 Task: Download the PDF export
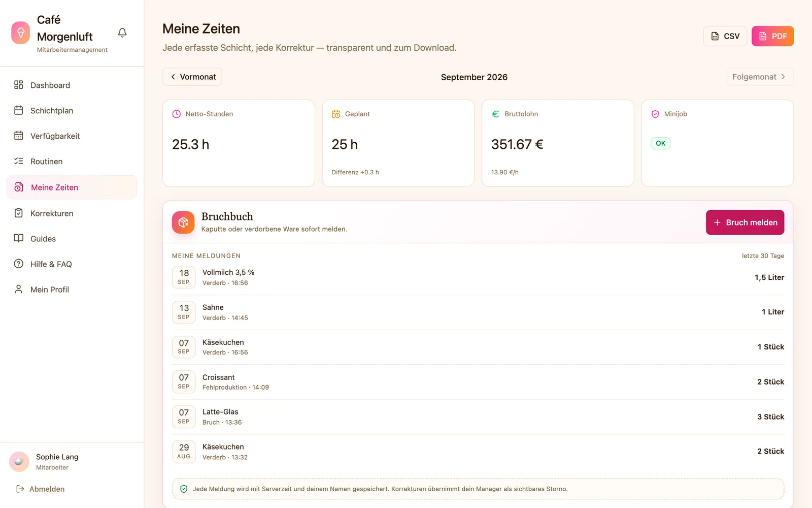pos(772,36)
